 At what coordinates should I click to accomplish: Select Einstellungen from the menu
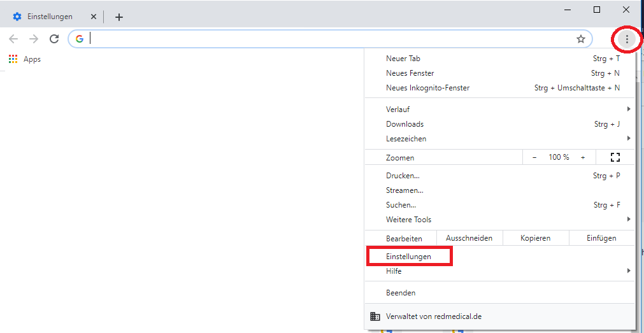click(x=409, y=257)
